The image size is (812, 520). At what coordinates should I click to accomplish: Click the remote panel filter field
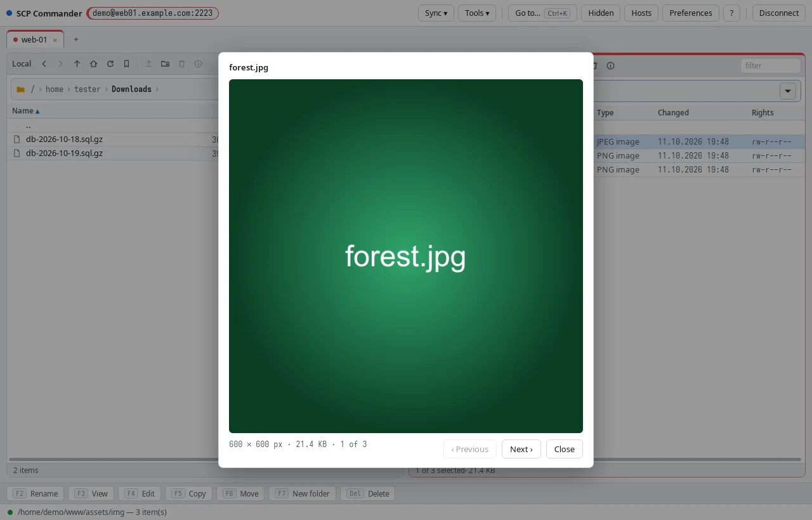(x=771, y=65)
